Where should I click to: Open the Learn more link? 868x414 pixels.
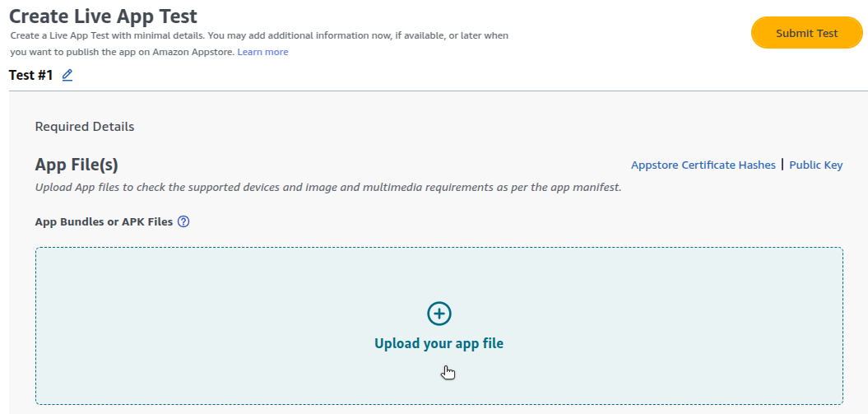(x=262, y=52)
